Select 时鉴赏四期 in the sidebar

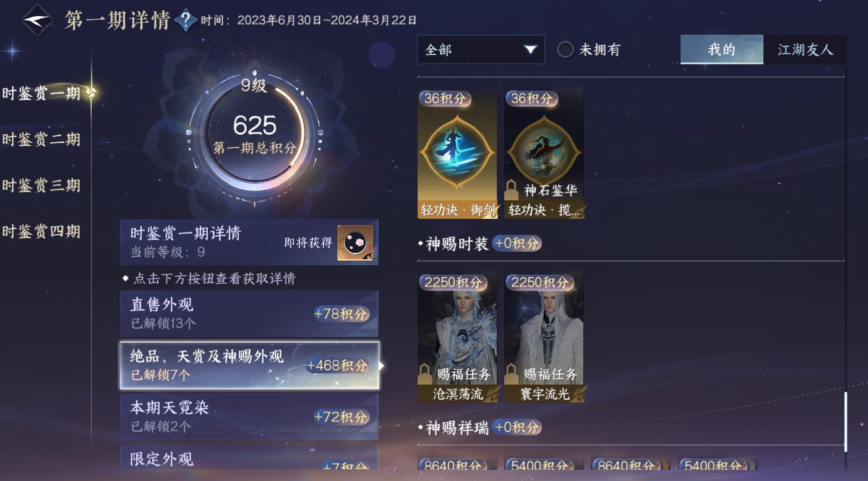point(41,232)
